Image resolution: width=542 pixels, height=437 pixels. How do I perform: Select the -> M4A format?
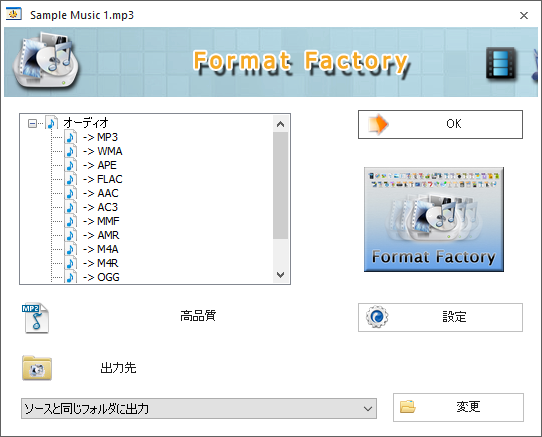pyautogui.click(x=101, y=249)
